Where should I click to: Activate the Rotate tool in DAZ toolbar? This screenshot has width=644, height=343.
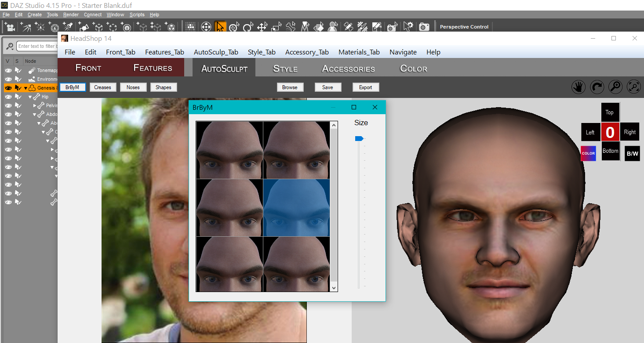coord(248,27)
